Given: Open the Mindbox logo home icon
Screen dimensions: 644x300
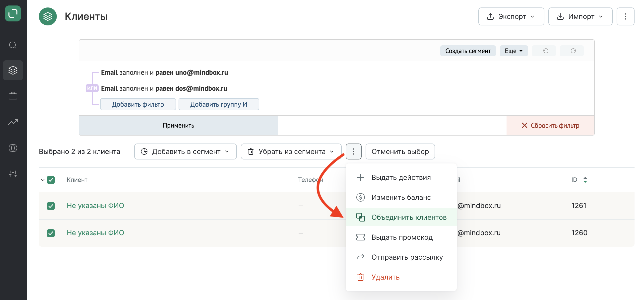Looking at the screenshot, I should click(13, 13).
